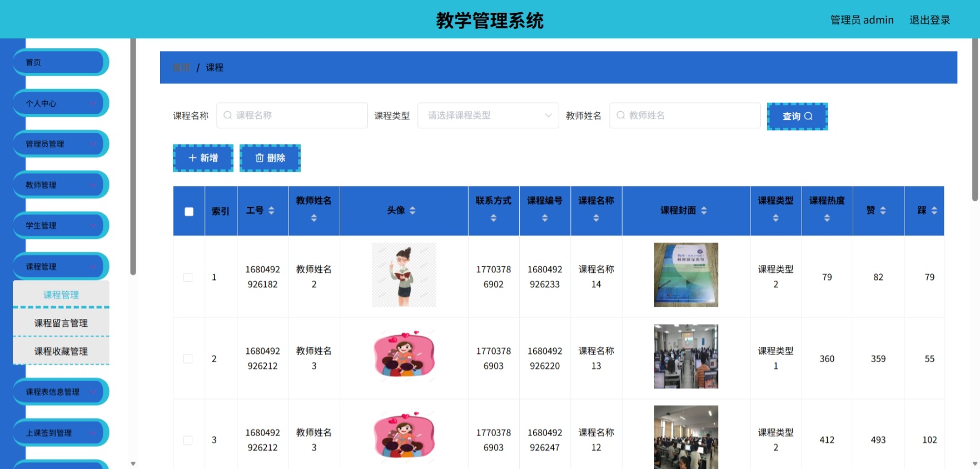Toggle the select-all checkbox in table header

click(189, 212)
